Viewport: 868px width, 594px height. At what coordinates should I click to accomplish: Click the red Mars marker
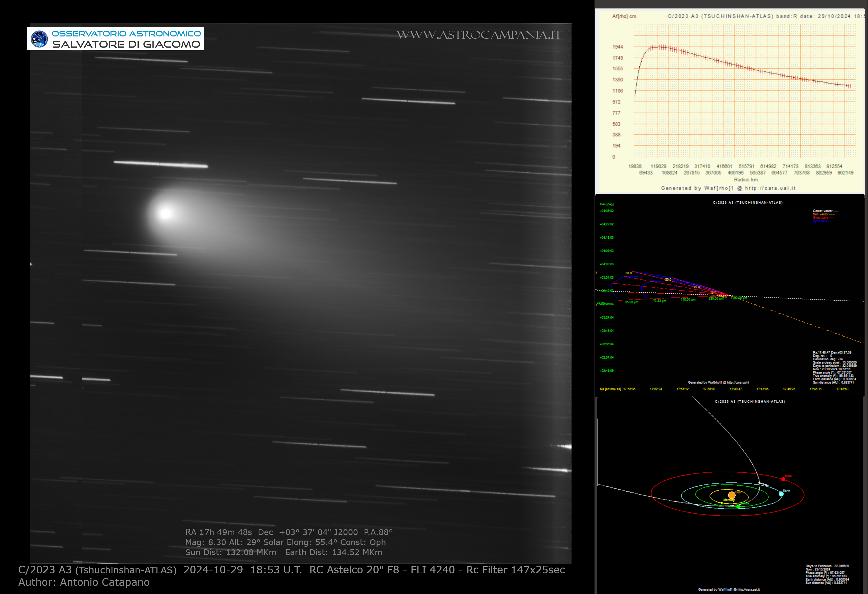coord(783,479)
